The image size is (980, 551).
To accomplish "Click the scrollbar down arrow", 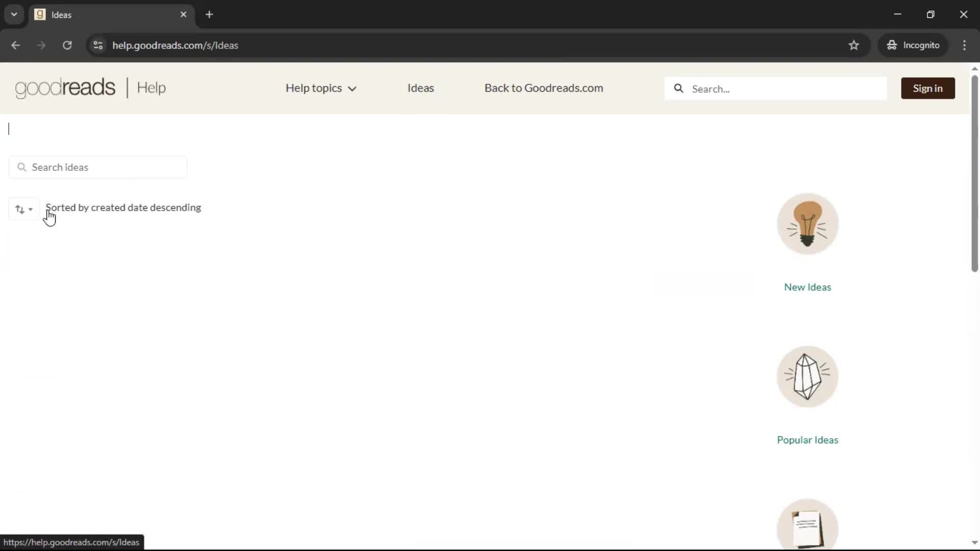I will [x=974, y=543].
